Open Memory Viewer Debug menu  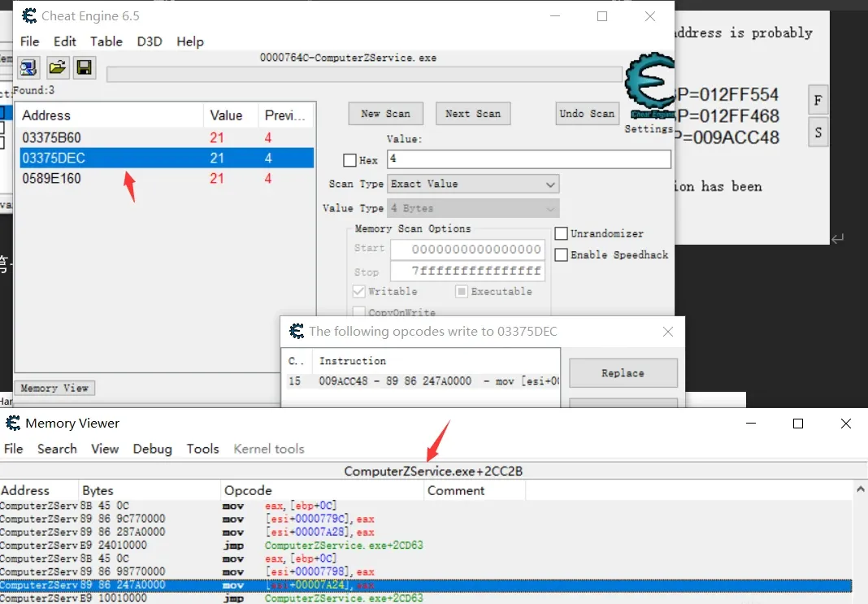tap(152, 449)
